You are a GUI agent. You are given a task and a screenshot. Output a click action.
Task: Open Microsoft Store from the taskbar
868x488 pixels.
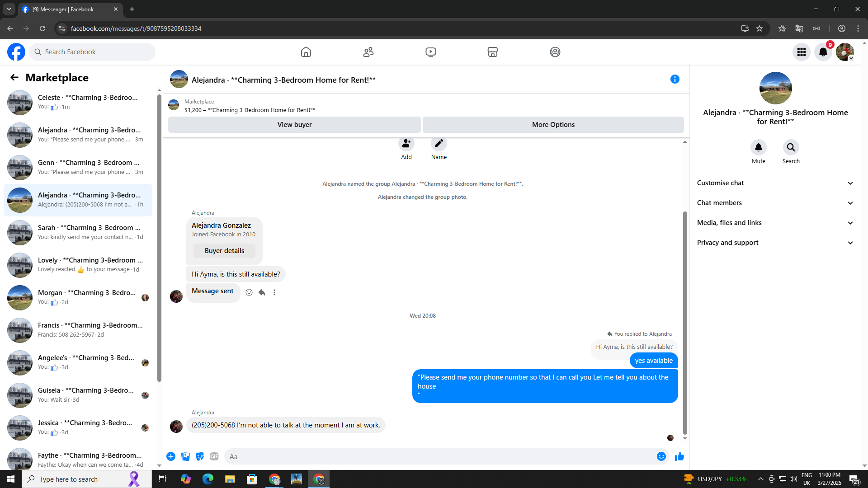252,479
